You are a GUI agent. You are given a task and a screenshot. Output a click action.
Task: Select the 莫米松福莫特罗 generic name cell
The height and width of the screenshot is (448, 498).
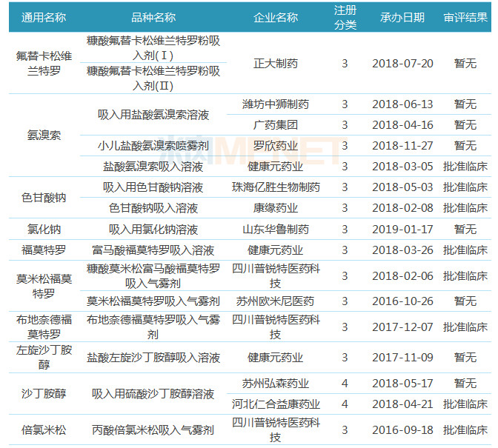tap(44, 286)
